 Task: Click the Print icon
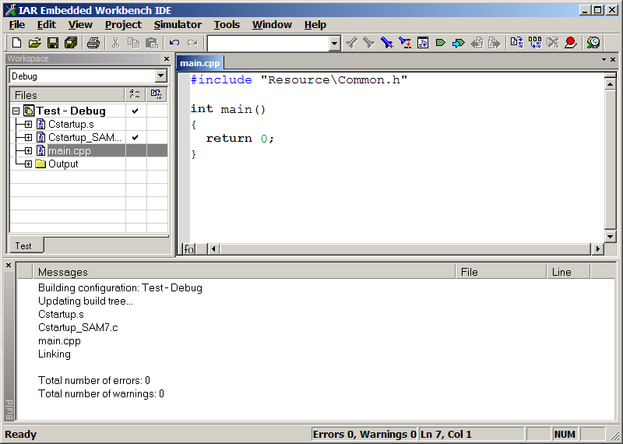pyautogui.click(x=93, y=42)
